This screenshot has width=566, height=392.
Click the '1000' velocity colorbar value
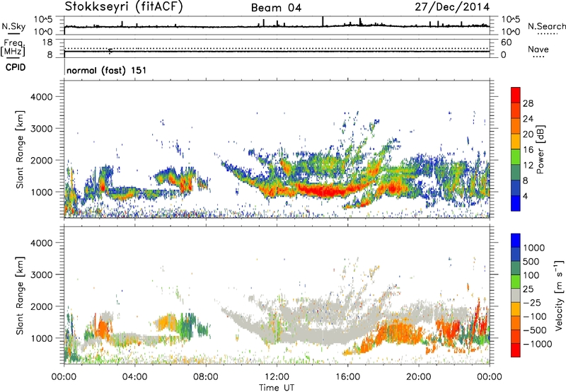[534, 248]
